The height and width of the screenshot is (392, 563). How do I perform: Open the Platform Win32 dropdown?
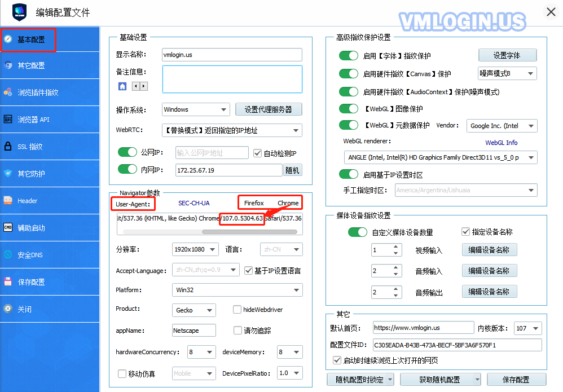(x=237, y=290)
